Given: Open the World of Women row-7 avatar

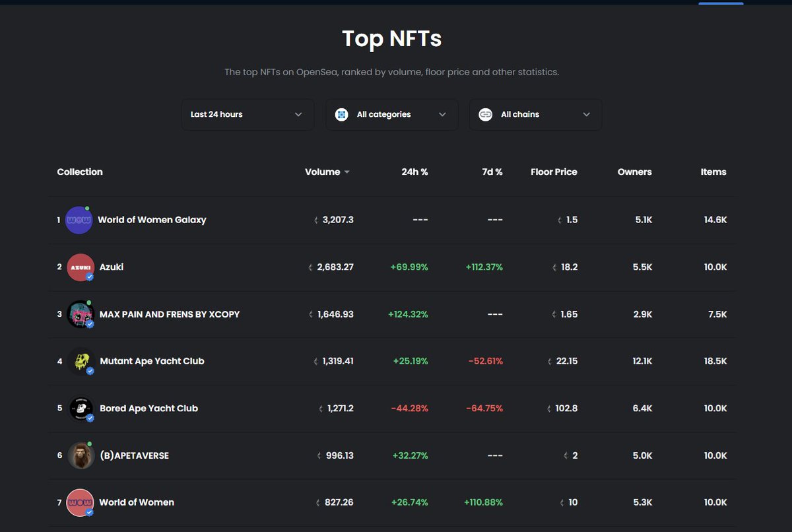Looking at the screenshot, I should [81, 502].
